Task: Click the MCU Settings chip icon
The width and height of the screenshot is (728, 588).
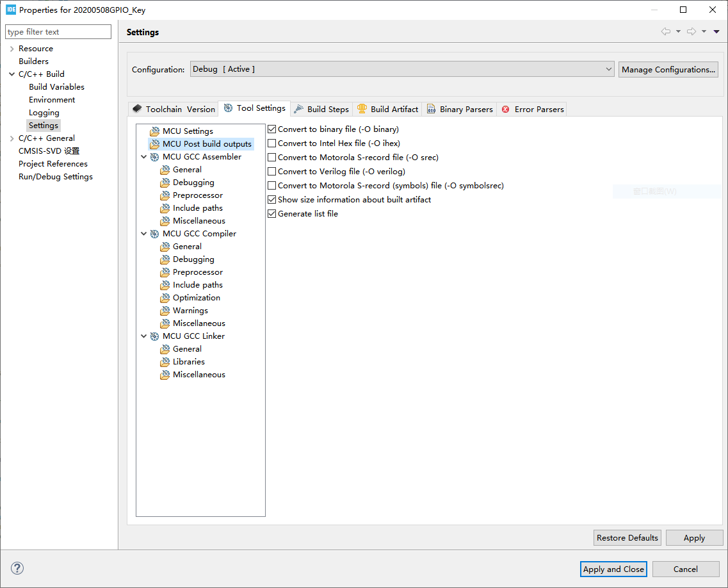Action: point(154,131)
